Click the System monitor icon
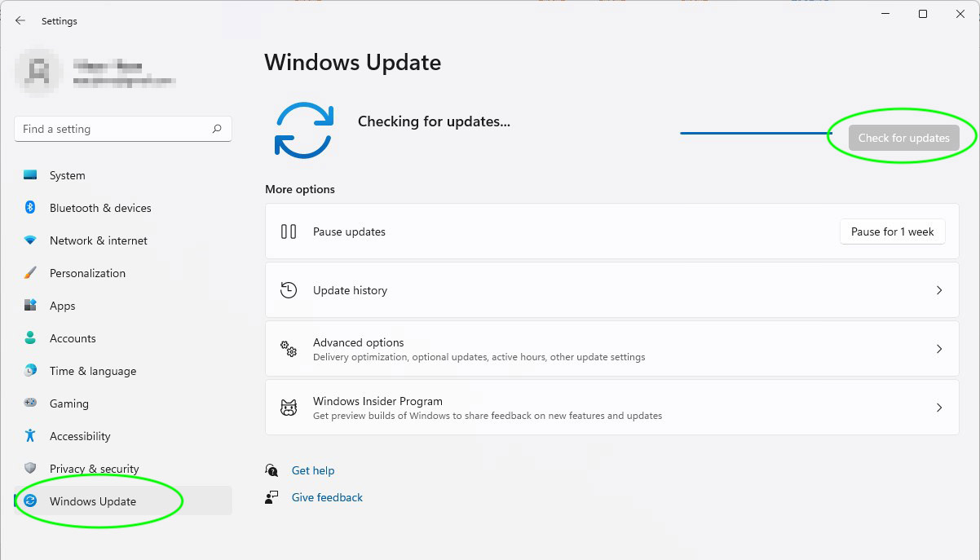 [30, 175]
